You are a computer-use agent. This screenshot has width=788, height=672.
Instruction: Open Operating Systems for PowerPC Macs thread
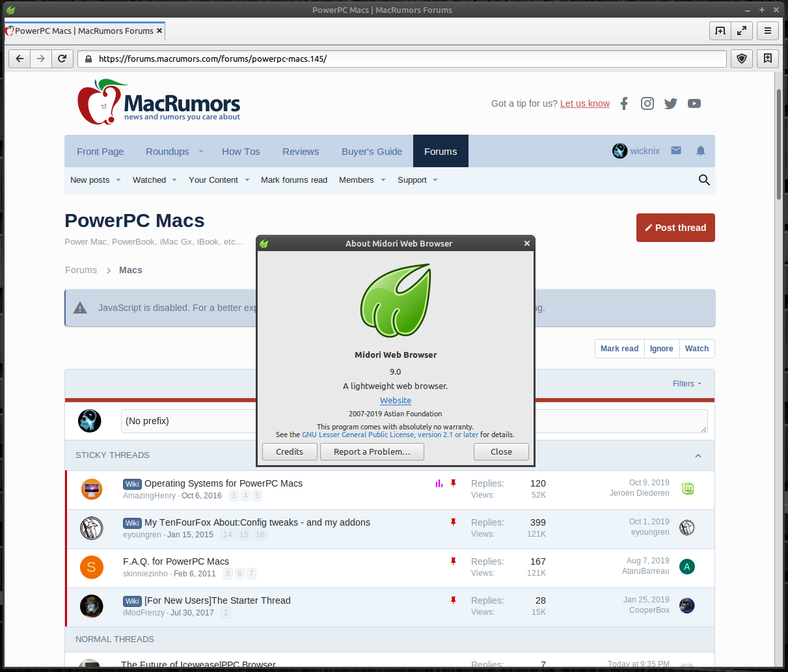tap(223, 483)
